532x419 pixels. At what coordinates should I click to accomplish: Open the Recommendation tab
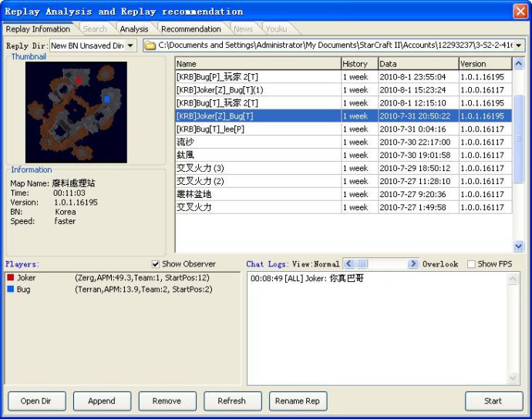190,29
